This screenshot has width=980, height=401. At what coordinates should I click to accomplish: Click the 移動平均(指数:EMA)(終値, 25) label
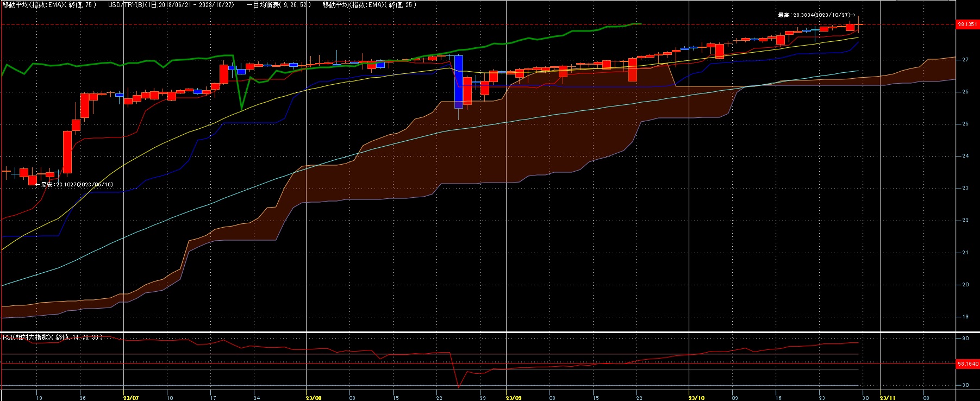pos(370,4)
